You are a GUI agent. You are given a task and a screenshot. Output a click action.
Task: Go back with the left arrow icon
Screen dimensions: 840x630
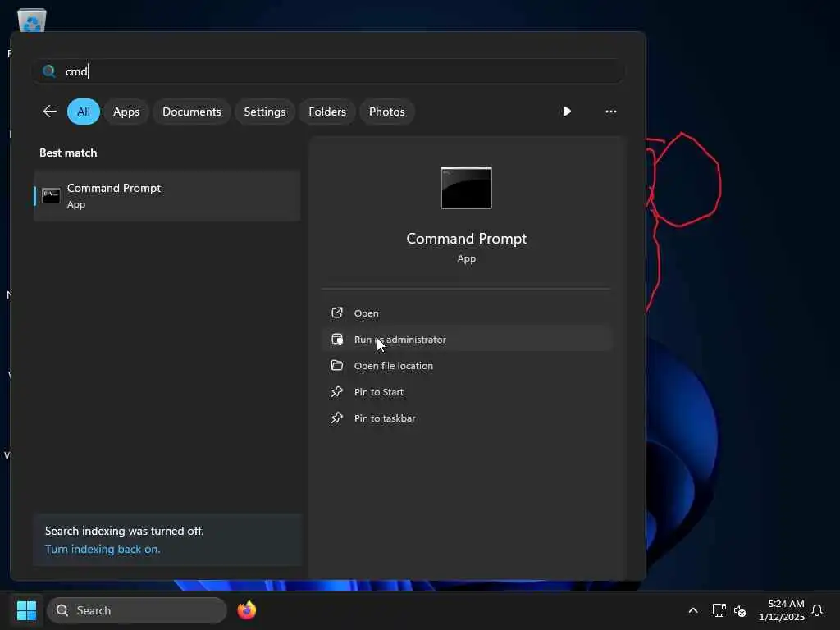tap(50, 112)
